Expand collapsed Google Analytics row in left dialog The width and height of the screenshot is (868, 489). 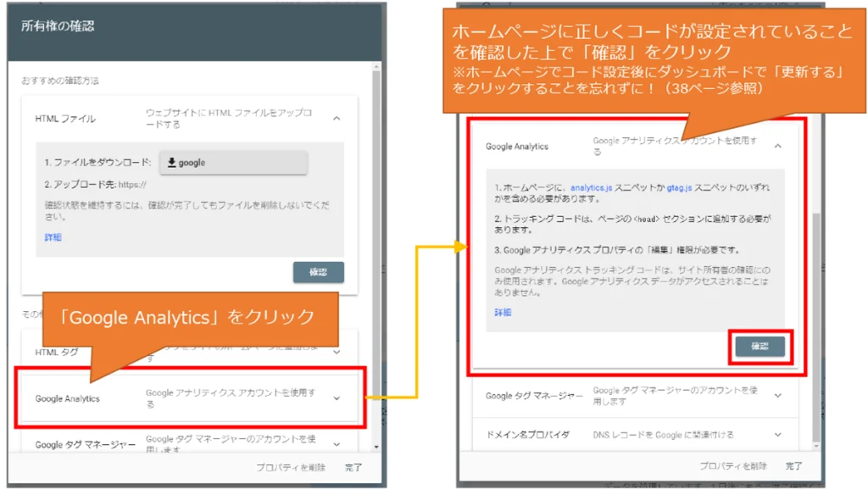pos(337,398)
